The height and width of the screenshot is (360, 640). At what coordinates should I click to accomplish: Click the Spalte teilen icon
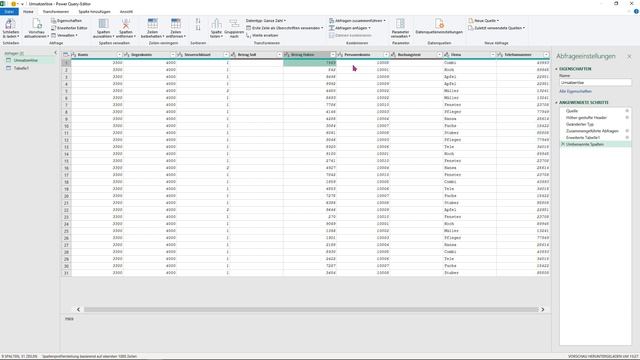(216, 24)
